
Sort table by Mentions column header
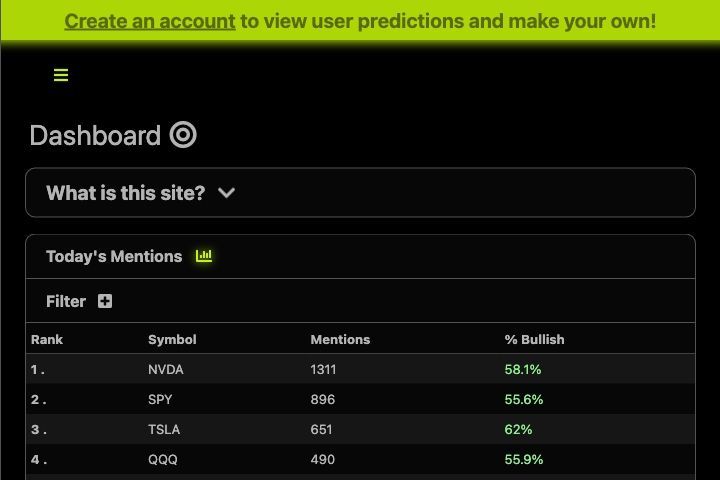tap(340, 339)
